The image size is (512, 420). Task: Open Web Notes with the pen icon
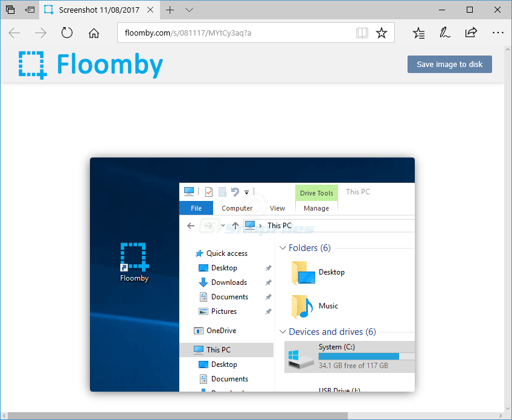445,33
